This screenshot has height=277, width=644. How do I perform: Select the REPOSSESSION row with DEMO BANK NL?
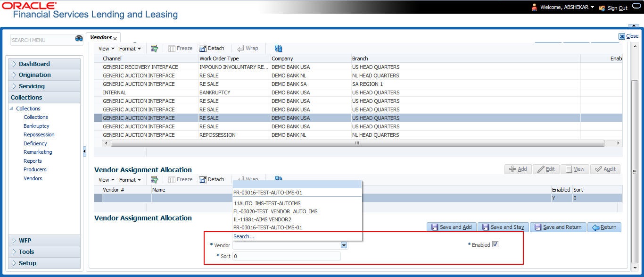coord(358,135)
